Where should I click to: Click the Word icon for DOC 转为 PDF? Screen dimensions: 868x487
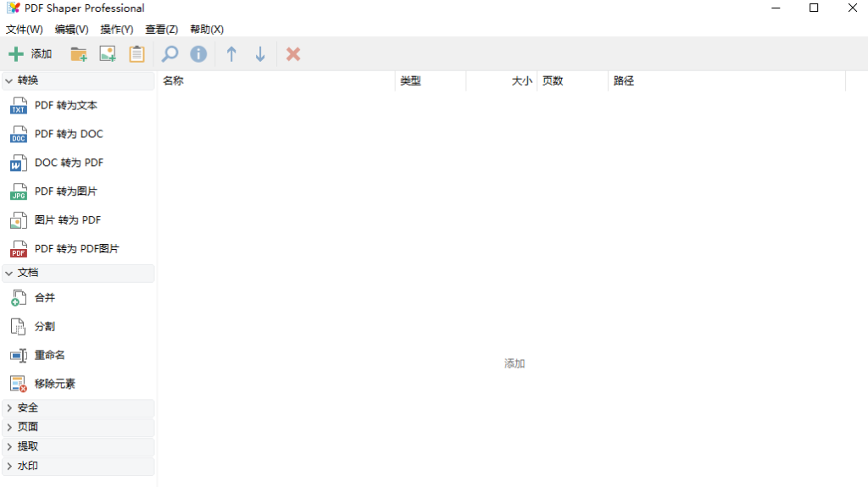click(19, 163)
